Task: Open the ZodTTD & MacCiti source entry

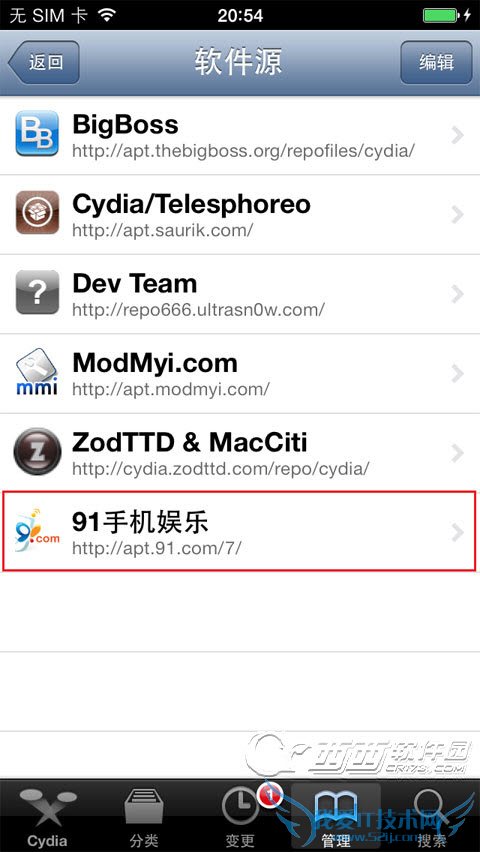Action: pos(240,453)
